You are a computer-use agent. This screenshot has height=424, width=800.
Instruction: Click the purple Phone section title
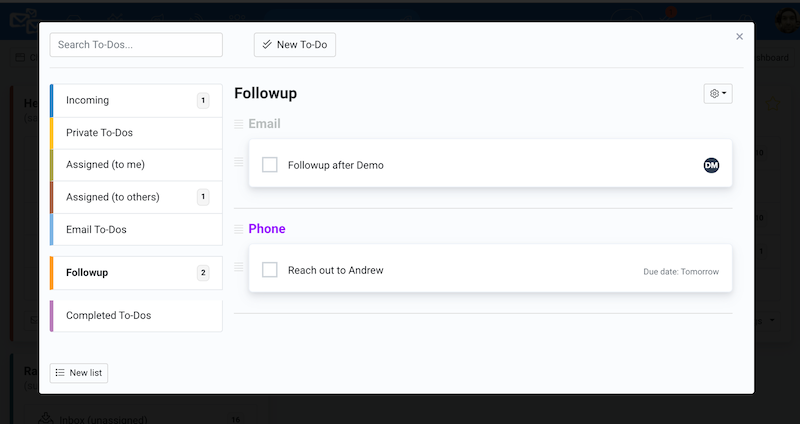pyautogui.click(x=267, y=229)
